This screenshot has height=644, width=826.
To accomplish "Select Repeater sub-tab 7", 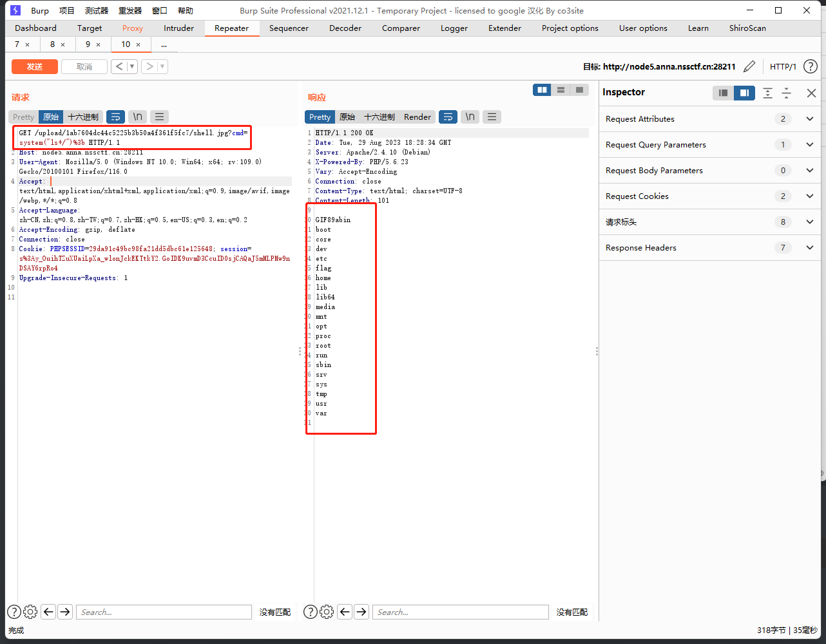I will [17, 44].
